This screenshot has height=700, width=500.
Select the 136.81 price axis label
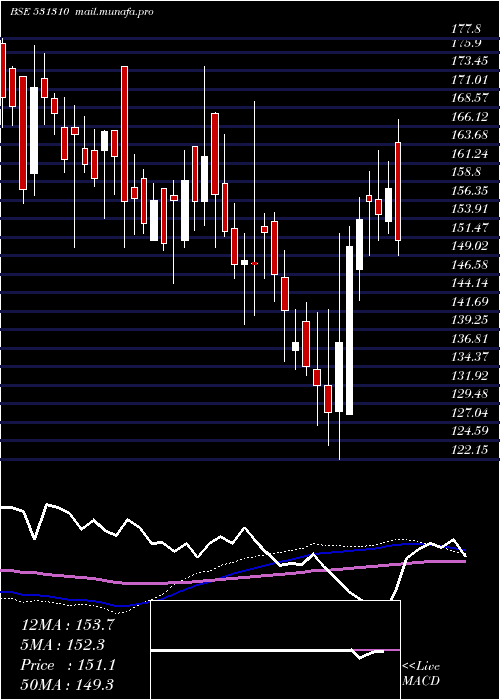470,339
